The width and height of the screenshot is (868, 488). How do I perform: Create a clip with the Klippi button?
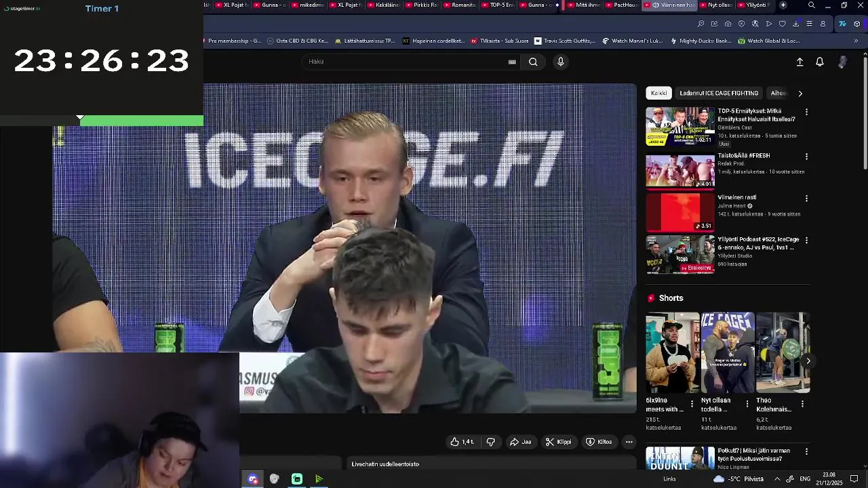(x=559, y=442)
